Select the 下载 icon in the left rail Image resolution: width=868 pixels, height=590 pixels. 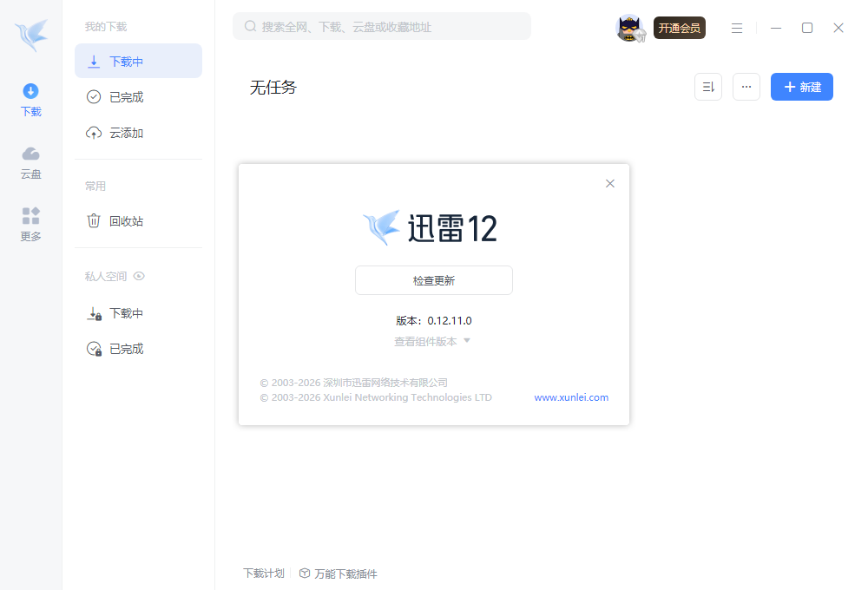[x=30, y=98]
